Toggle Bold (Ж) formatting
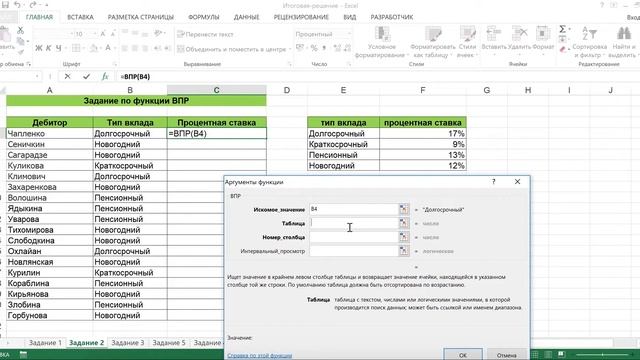Viewport: 640px width, 360px height. tap(38, 48)
